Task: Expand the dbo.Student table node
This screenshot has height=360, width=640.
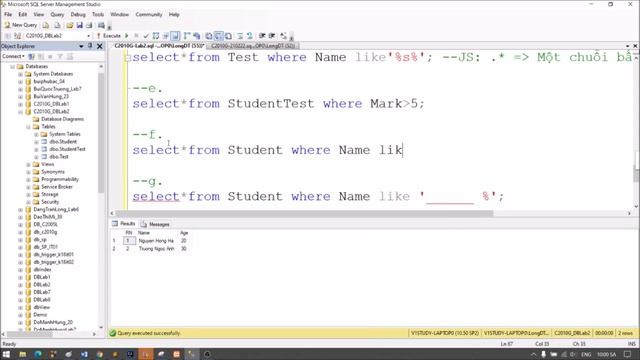Action: click(36, 142)
